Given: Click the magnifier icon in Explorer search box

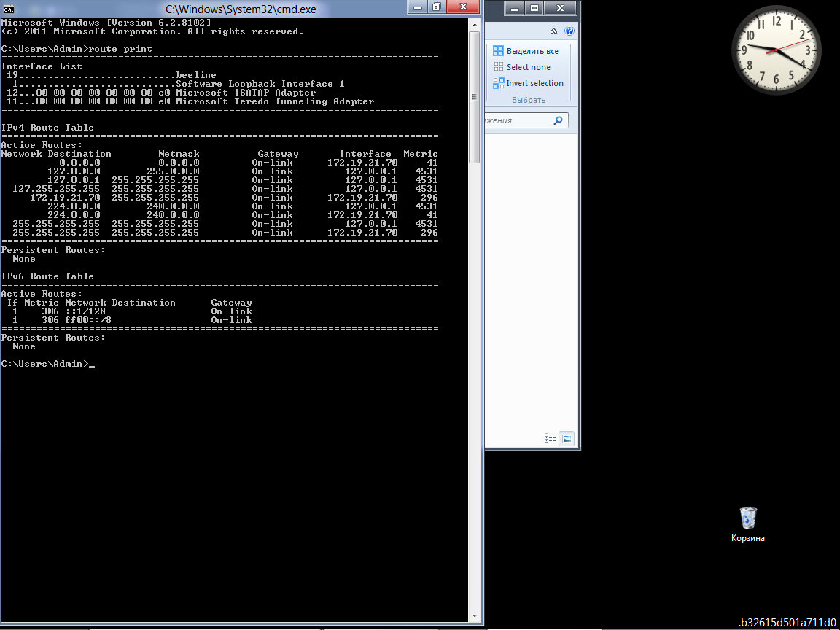Looking at the screenshot, I should (559, 120).
